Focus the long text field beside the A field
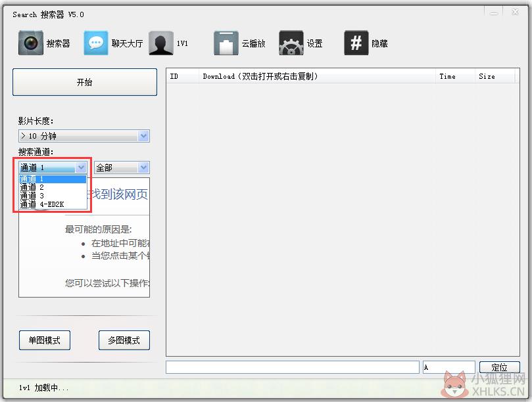Screen dimensions: 532x402 pos(293,367)
